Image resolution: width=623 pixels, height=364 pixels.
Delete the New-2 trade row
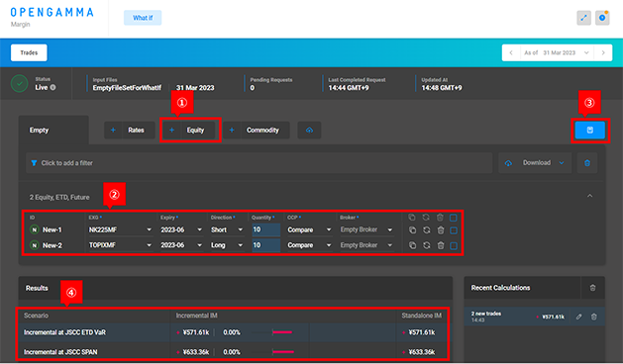[440, 245]
